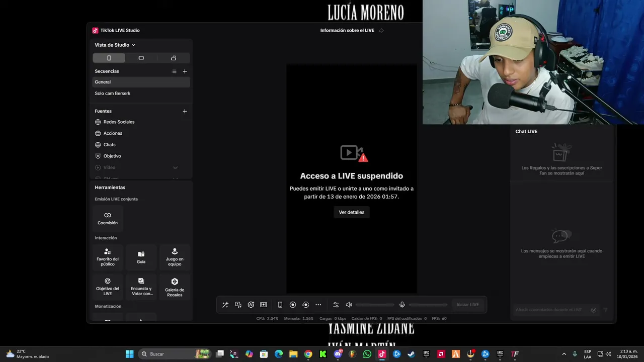The width and height of the screenshot is (644, 362).
Task: Open Steam from the taskbar
Action: 411,354
